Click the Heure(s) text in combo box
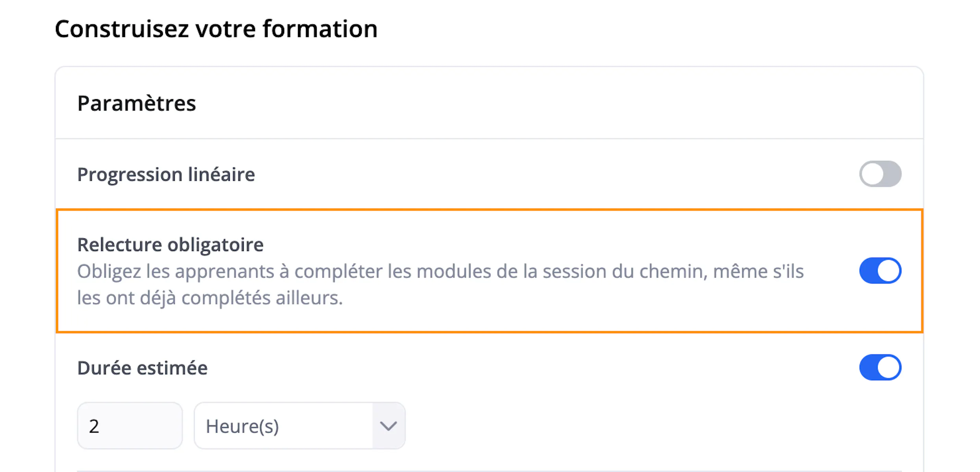980x472 pixels. point(242,426)
